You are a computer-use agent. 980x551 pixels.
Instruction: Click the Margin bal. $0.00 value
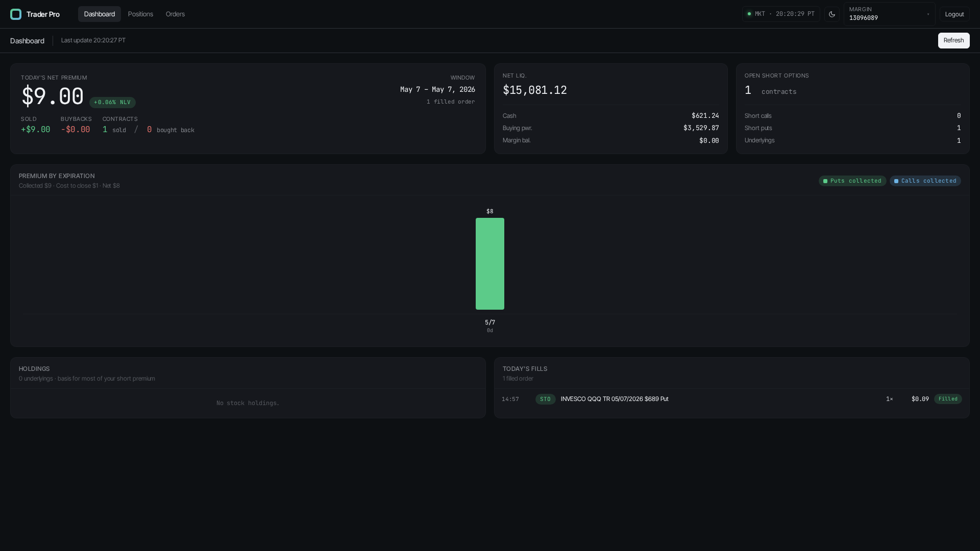coord(709,141)
